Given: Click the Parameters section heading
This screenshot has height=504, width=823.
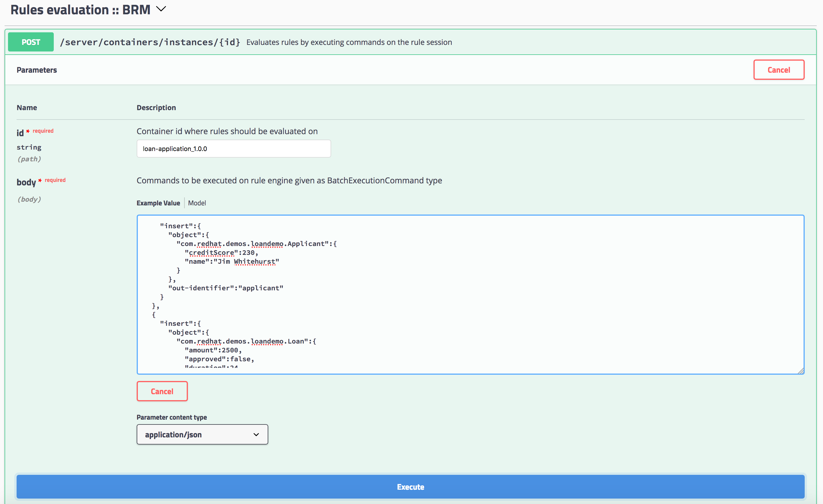Looking at the screenshot, I should pos(37,70).
